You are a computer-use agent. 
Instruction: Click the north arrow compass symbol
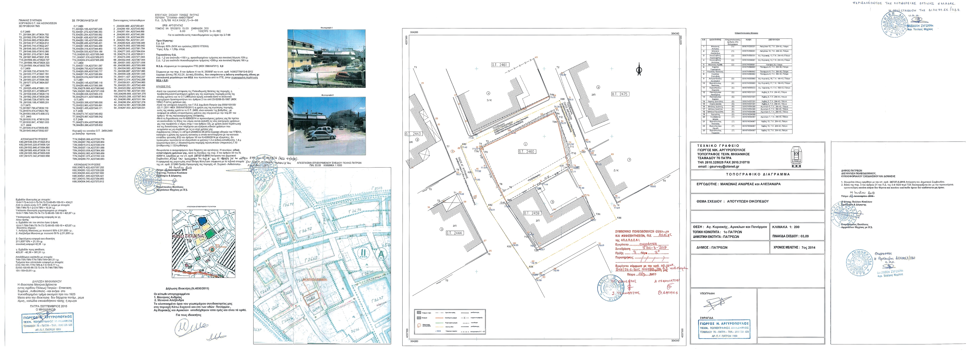click(639, 69)
